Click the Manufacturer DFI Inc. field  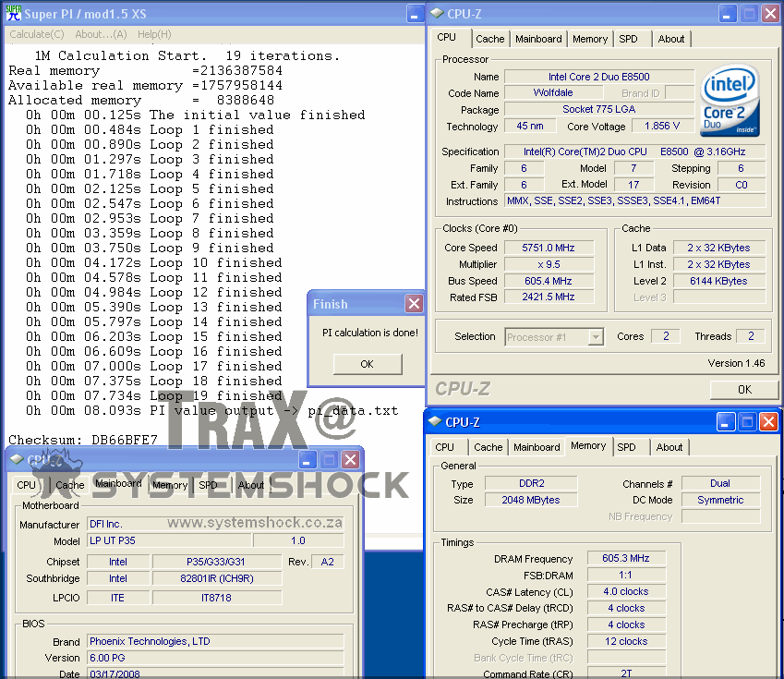tap(215, 524)
